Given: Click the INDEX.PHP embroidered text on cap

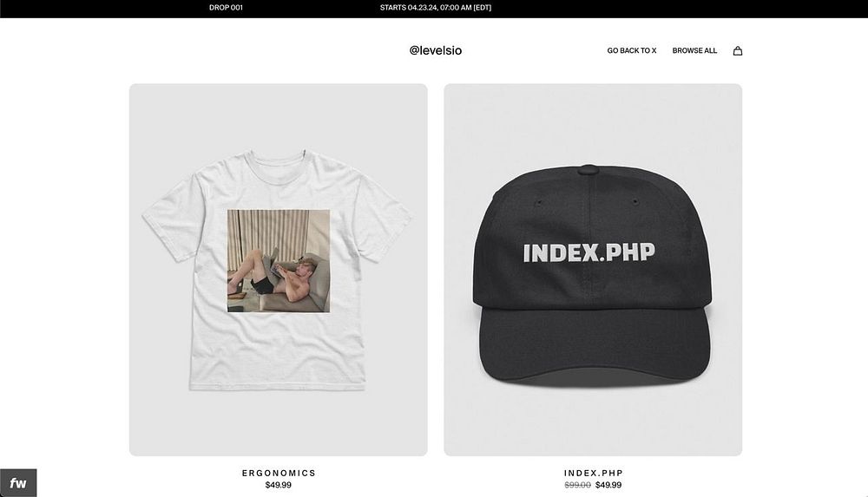Looking at the screenshot, I should (x=589, y=252).
